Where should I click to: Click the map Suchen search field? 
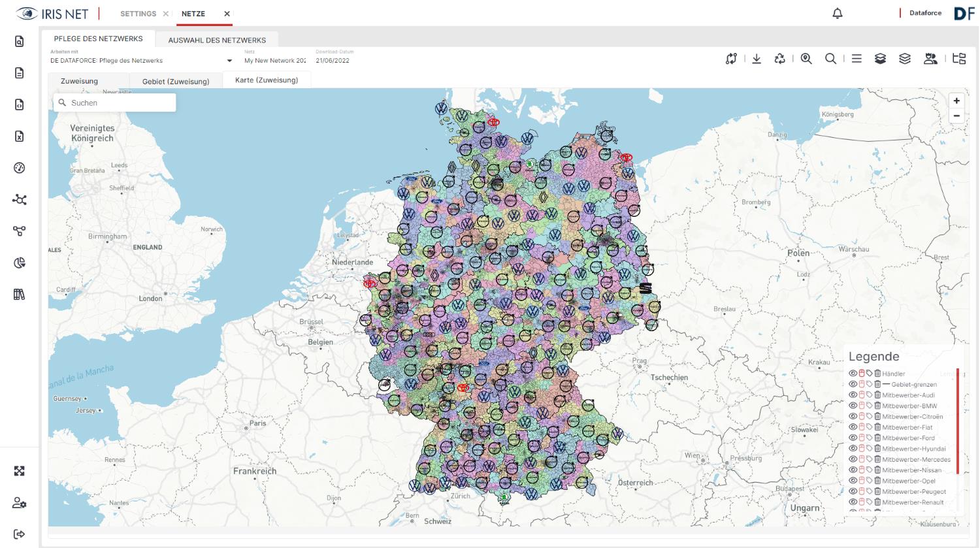(x=114, y=103)
